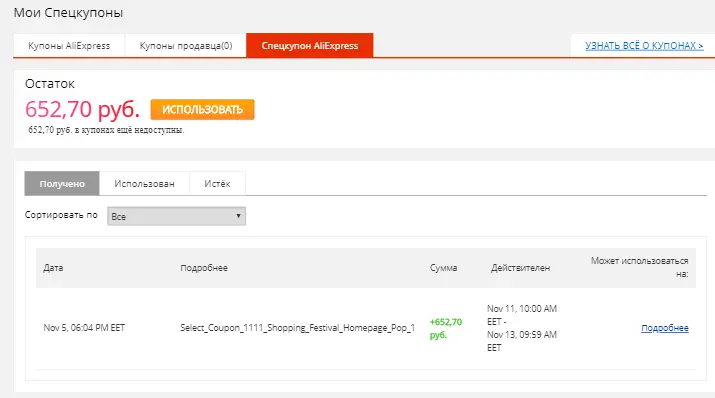Open the Истёк sub-tab

217,184
